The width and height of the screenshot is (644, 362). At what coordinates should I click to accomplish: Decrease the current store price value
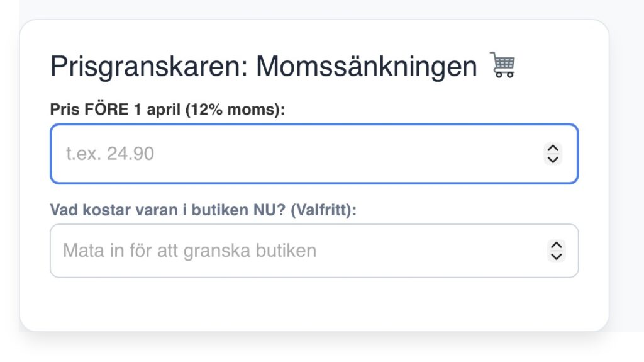pyautogui.click(x=556, y=256)
